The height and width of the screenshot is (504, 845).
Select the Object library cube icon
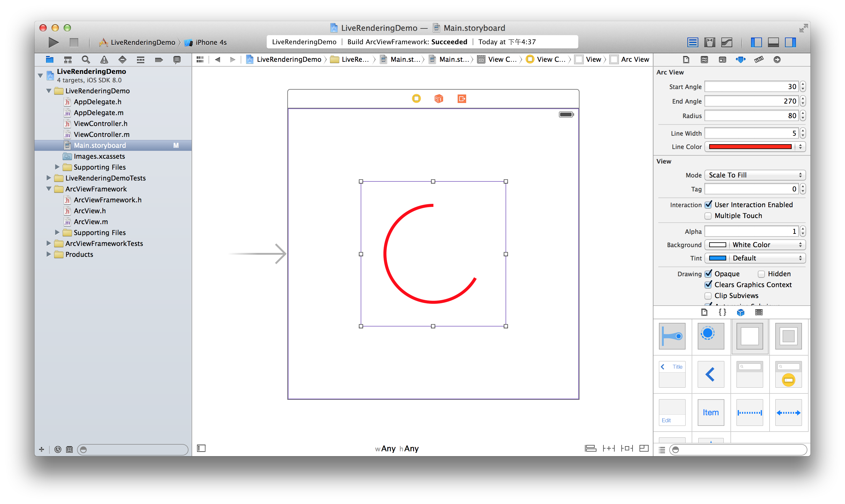coord(740,313)
